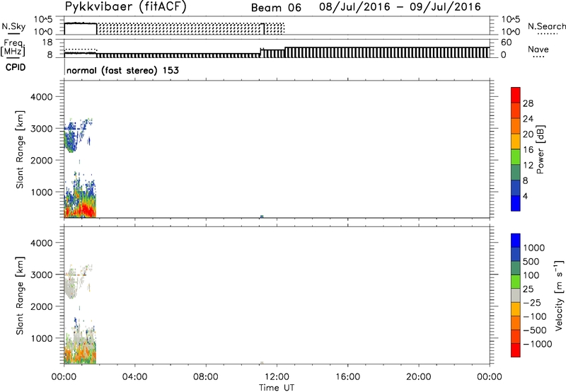Screen dimensions: 566x392
Task: Click 'normal (fast stereo) 153' text
Action: pos(122,70)
